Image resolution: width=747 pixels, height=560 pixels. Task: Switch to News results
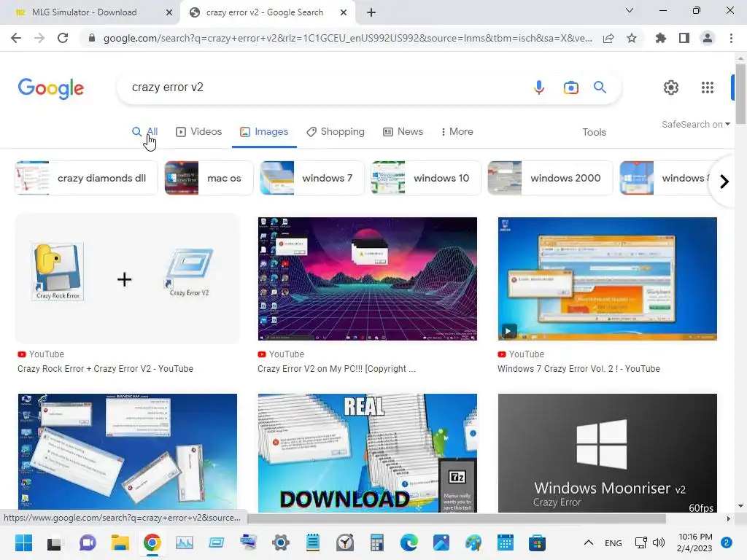(403, 132)
